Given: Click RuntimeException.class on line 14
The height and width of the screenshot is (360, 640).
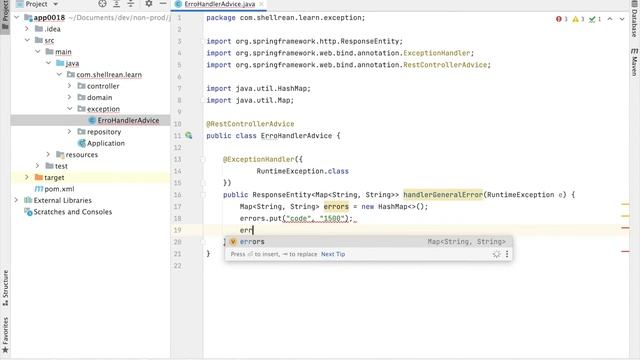Looking at the screenshot, I should 302,171.
